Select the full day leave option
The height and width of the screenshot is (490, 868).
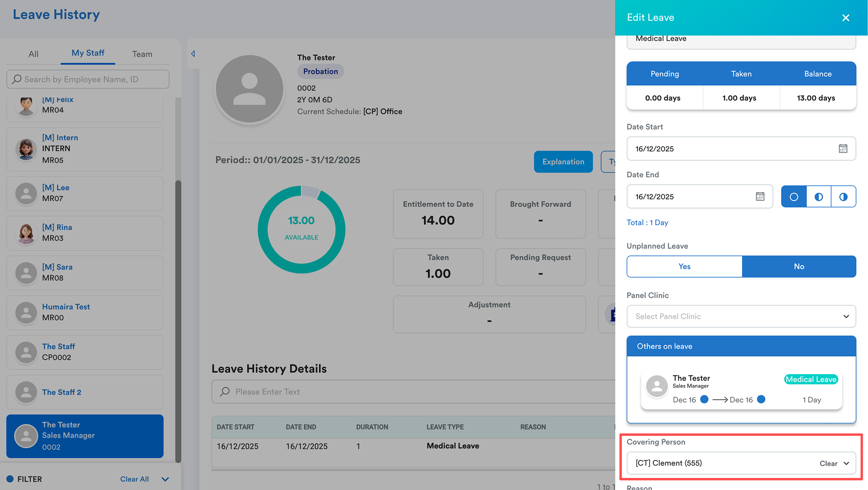[793, 197]
